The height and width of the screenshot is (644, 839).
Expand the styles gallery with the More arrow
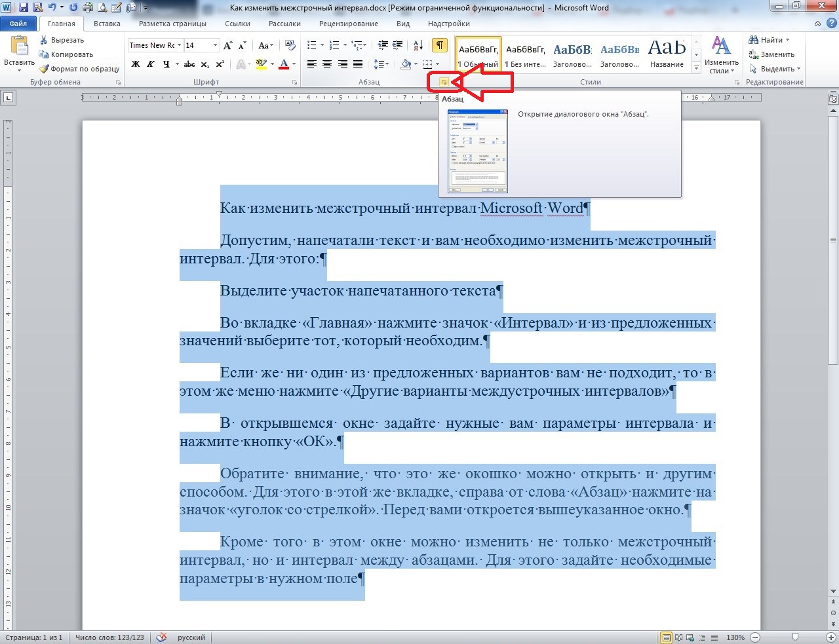(696, 67)
